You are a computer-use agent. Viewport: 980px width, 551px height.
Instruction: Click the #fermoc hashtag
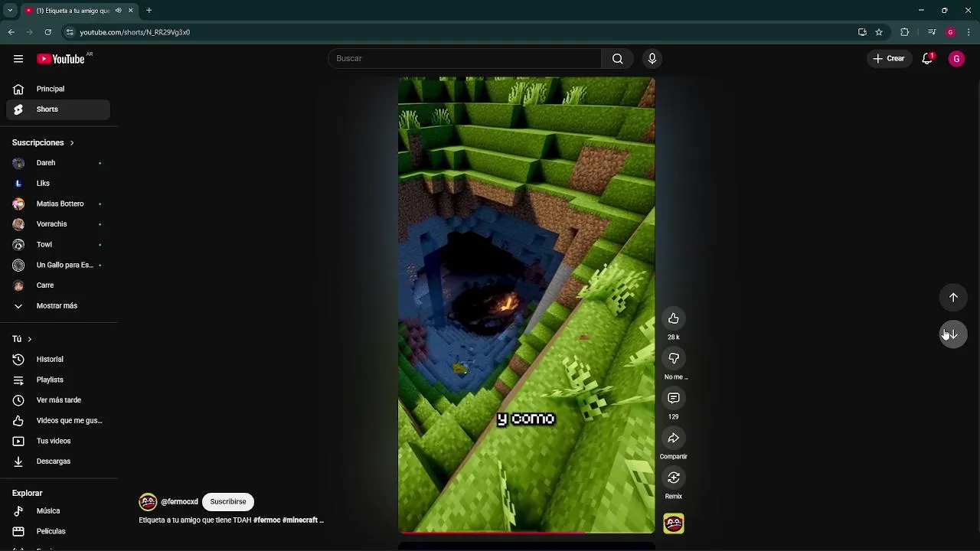pos(266,520)
